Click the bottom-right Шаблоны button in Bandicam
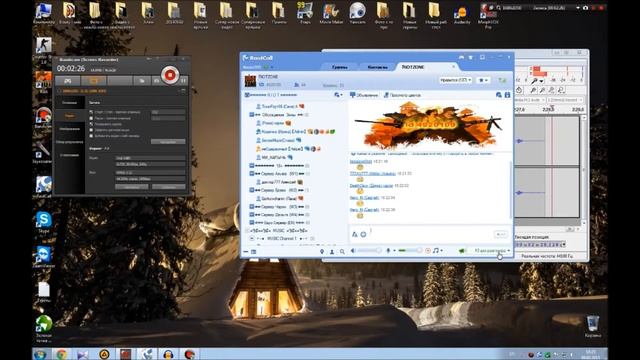This screenshot has height=360, width=640. (x=168, y=187)
